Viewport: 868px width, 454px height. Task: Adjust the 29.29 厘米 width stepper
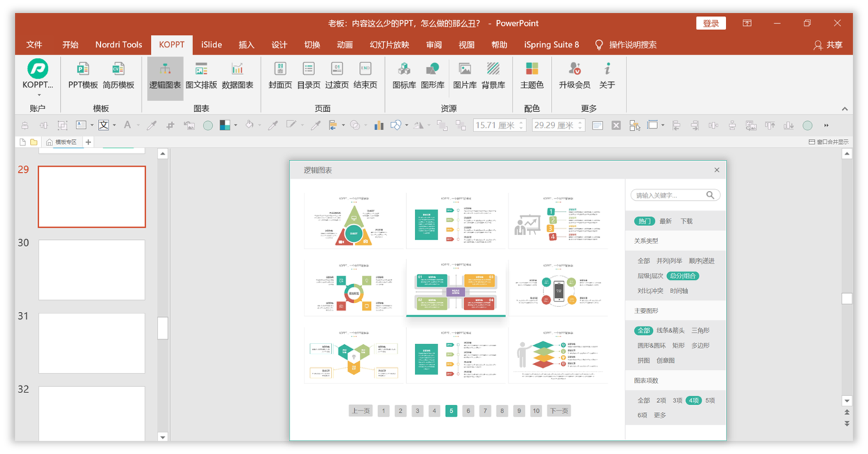(580, 125)
